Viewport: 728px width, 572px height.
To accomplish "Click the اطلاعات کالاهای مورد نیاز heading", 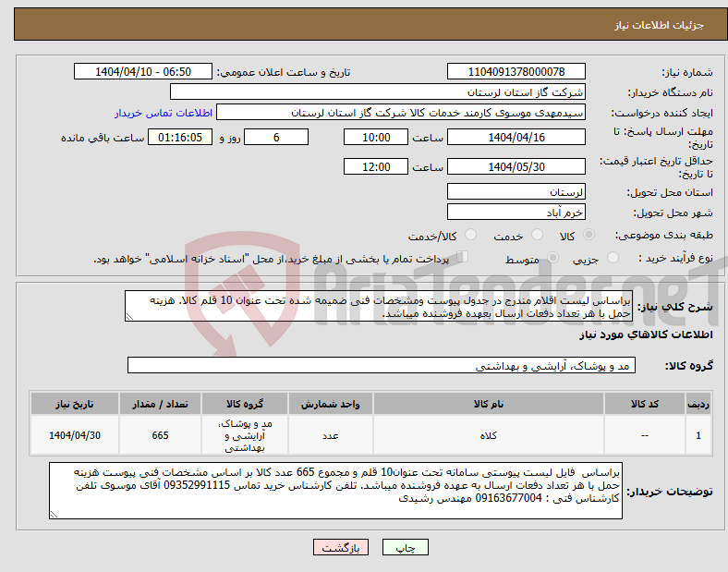I will coord(646,335).
